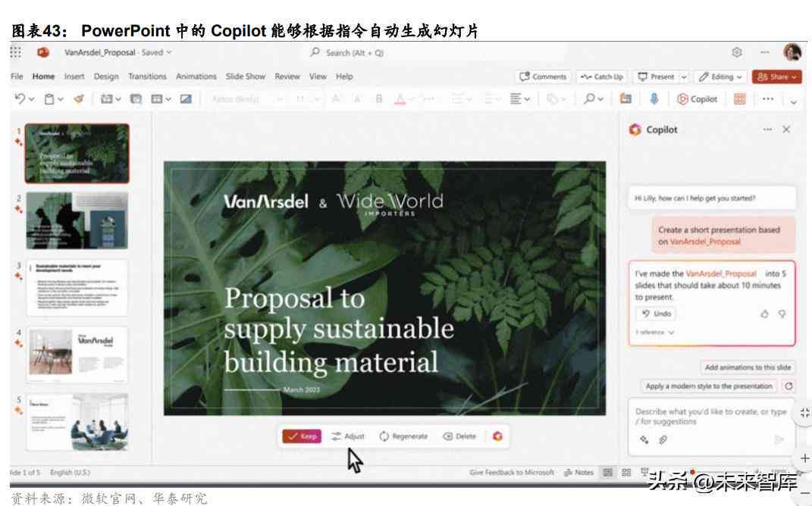Click Delete in the floating toolbar
This screenshot has height=506, width=812.
click(x=459, y=436)
